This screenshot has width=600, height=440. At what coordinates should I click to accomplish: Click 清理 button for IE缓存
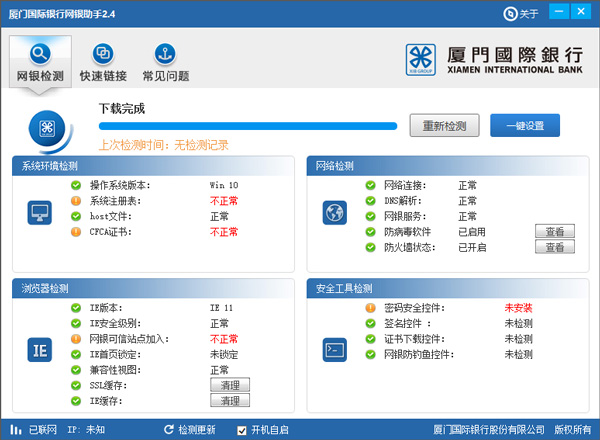[230, 400]
